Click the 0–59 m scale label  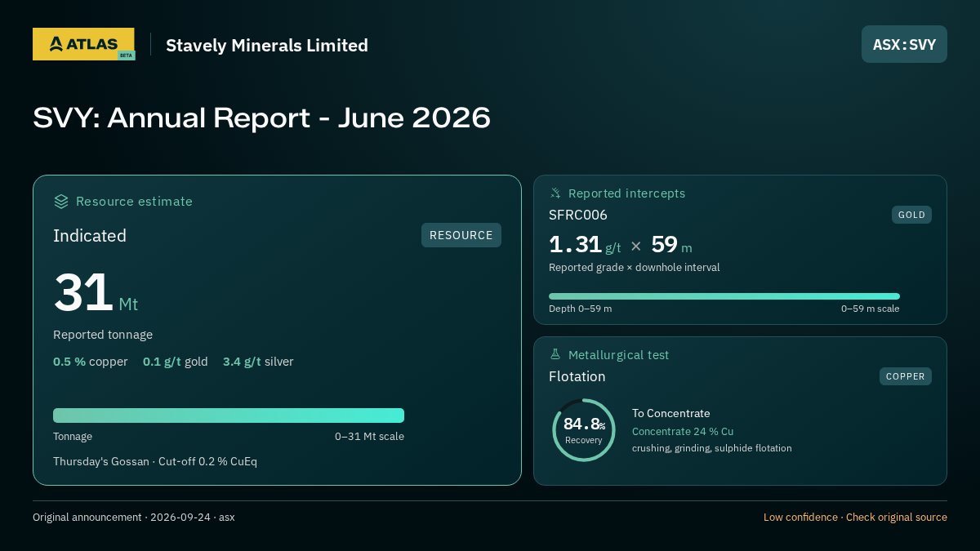[x=871, y=309]
